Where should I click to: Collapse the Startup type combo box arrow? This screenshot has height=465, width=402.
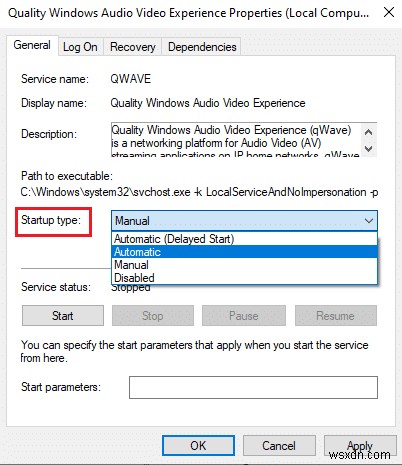pos(368,220)
